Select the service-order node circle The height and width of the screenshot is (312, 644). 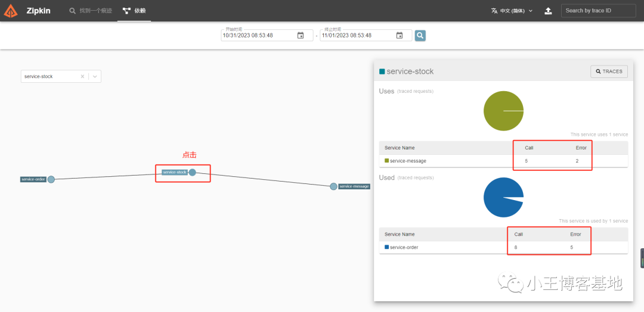pyautogui.click(x=51, y=179)
